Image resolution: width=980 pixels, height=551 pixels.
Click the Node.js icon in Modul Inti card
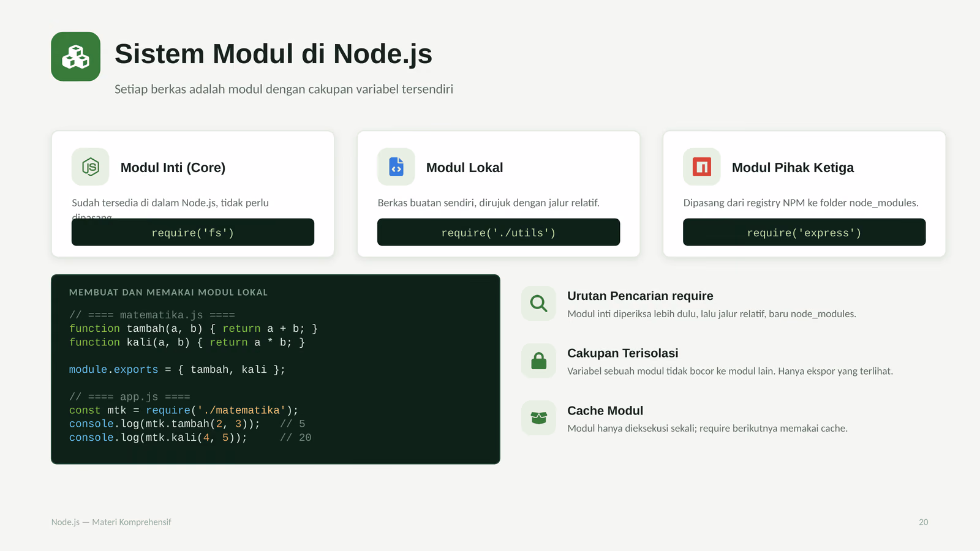click(x=91, y=167)
